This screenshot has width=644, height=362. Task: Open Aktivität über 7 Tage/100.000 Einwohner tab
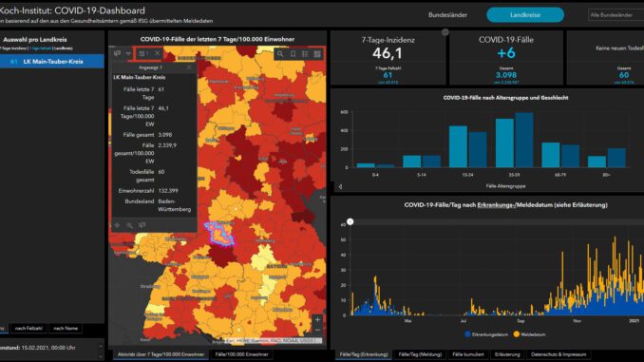[x=161, y=354]
